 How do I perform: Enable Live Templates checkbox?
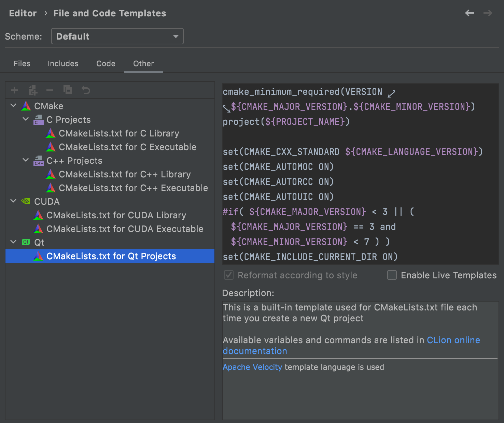pos(392,275)
